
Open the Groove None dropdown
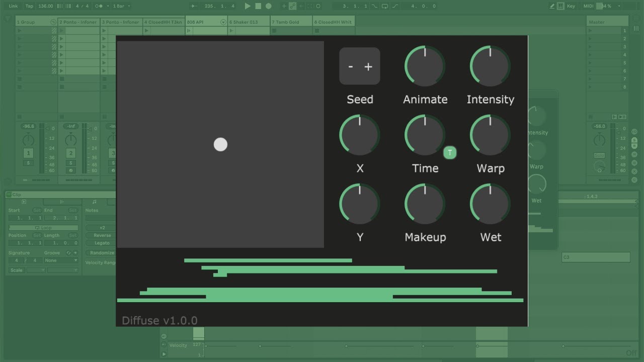[x=61, y=260]
